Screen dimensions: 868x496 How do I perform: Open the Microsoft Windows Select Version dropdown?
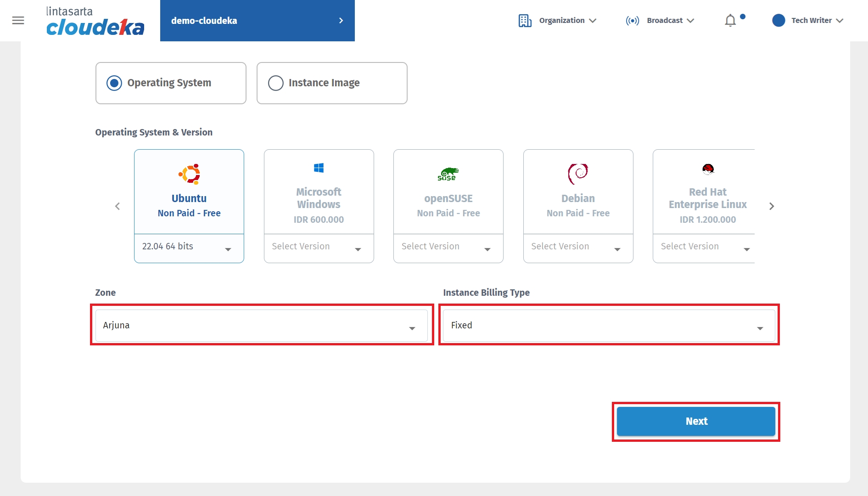319,248
